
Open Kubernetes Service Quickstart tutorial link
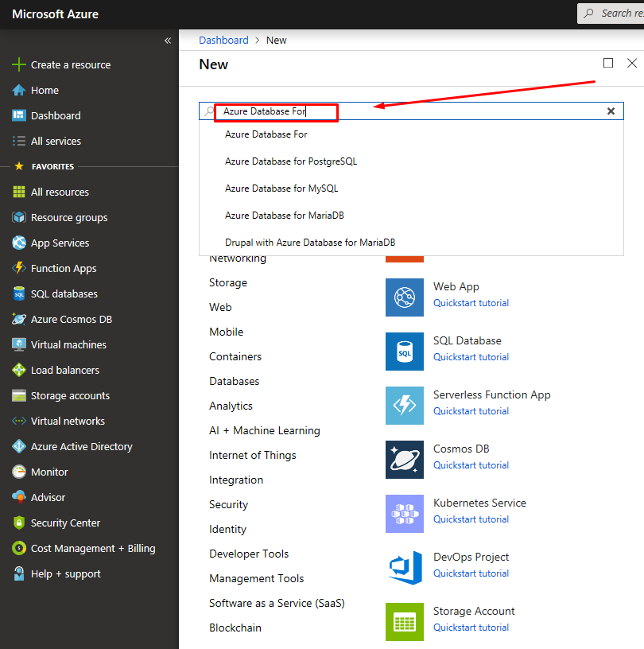tap(471, 519)
